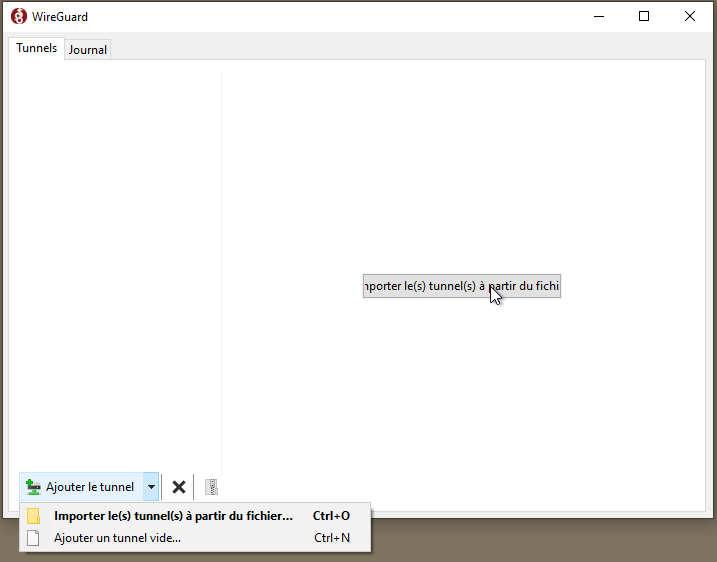This screenshot has height=562, width=717.
Task: Choose 'Importer le(s) tunnel(s) à partir du fichier...' menu entry
Action: click(x=173, y=516)
